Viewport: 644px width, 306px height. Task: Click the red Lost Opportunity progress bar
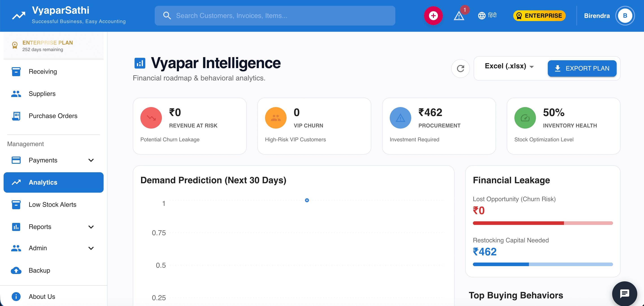tap(543, 223)
